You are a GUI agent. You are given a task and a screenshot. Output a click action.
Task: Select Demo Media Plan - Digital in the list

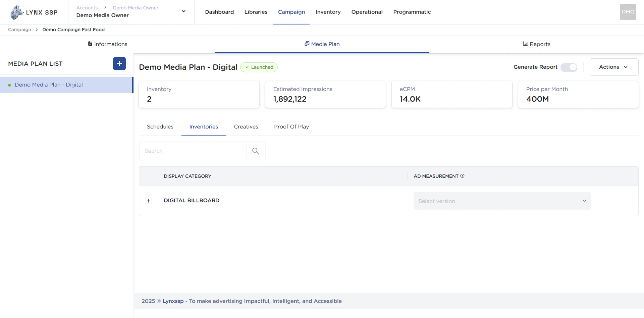[x=49, y=85]
